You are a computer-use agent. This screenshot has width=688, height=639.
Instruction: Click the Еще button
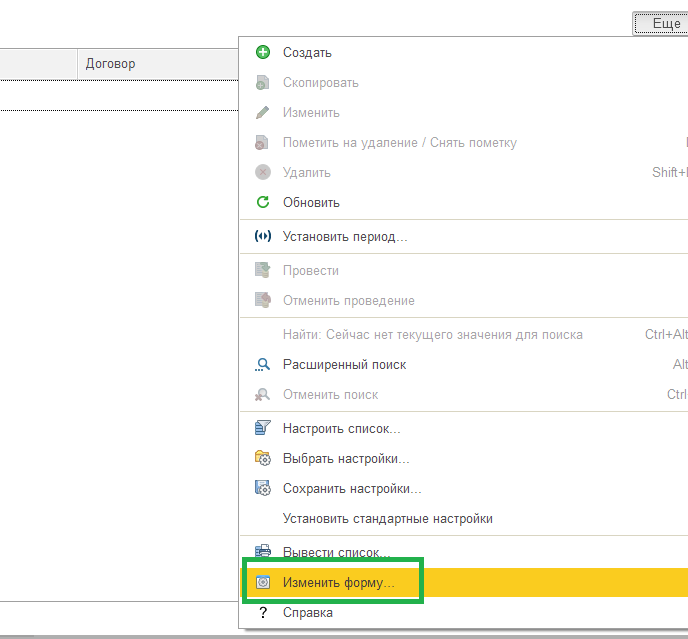click(x=661, y=23)
